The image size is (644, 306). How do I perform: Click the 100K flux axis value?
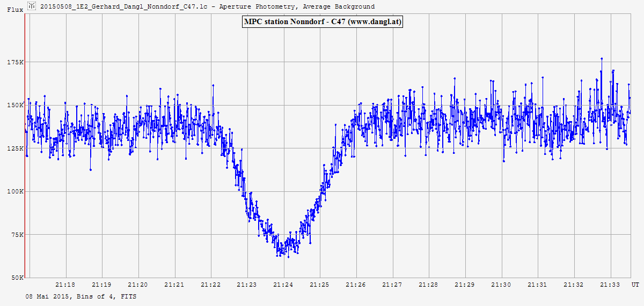(x=14, y=191)
